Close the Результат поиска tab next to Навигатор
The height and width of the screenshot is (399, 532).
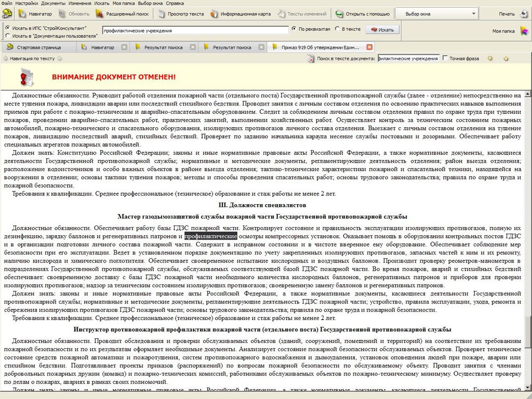(x=193, y=47)
